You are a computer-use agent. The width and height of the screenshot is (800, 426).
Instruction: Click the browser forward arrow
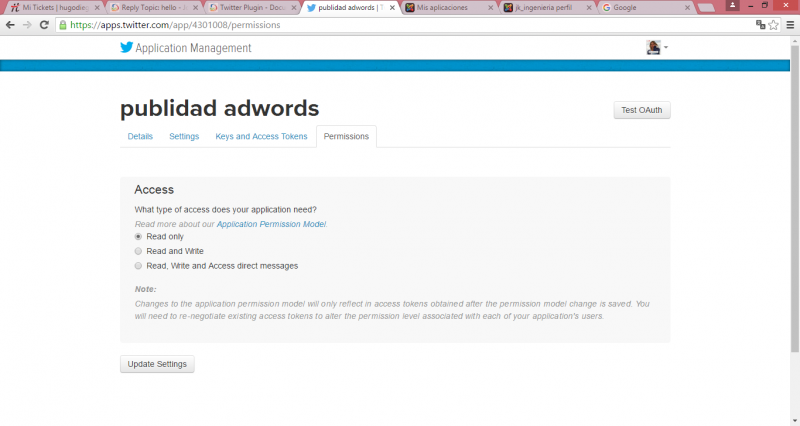pyautogui.click(x=27, y=25)
